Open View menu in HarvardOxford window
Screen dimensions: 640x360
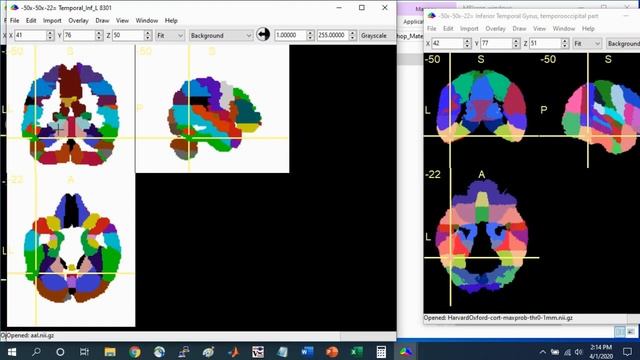tap(539, 29)
